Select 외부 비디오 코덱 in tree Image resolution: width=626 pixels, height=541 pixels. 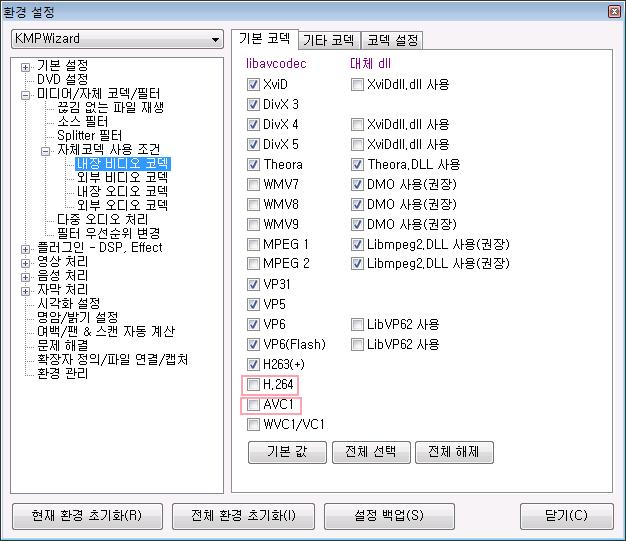(x=122, y=177)
